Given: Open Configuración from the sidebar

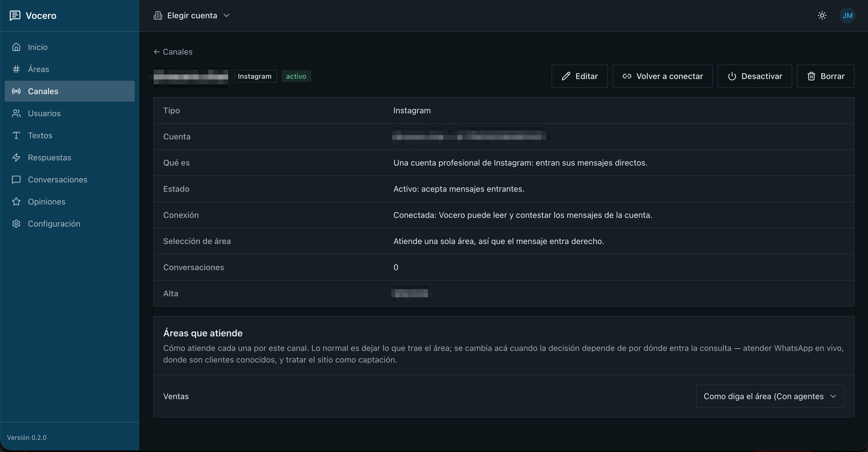Looking at the screenshot, I should 70,223.
